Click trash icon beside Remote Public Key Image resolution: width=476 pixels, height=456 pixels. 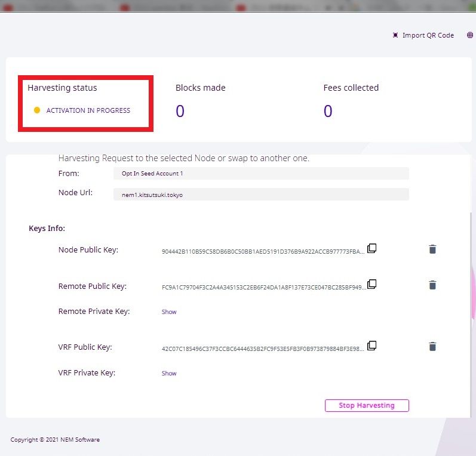coord(432,285)
